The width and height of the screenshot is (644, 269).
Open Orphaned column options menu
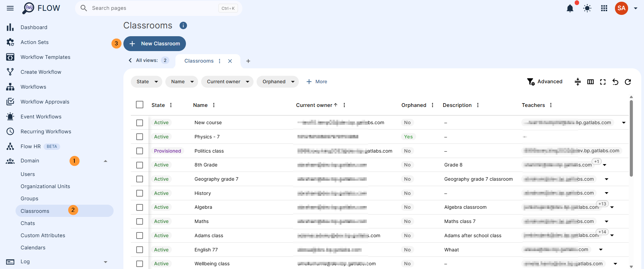pyautogui.click(x=432, y=105)
